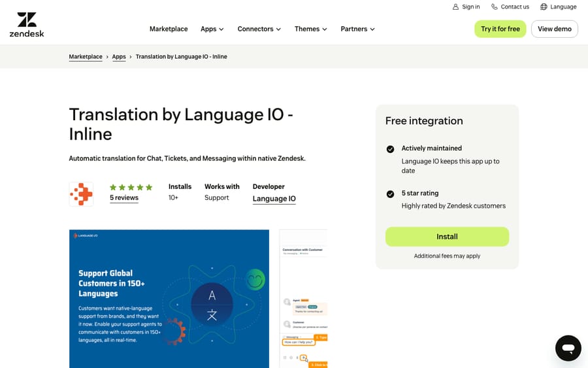Expand the Apps dropdown menu
588x368 pixels.
coord(212,29)
